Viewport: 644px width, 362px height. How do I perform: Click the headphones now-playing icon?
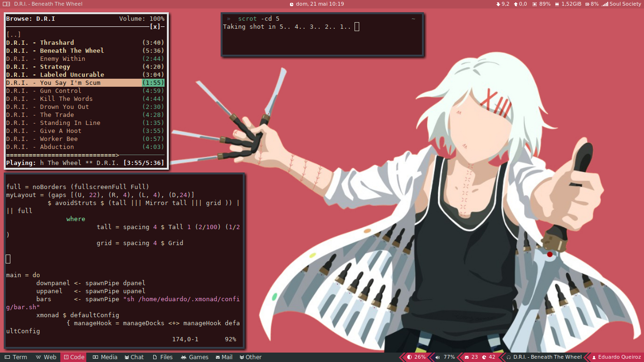coord(508,357)
